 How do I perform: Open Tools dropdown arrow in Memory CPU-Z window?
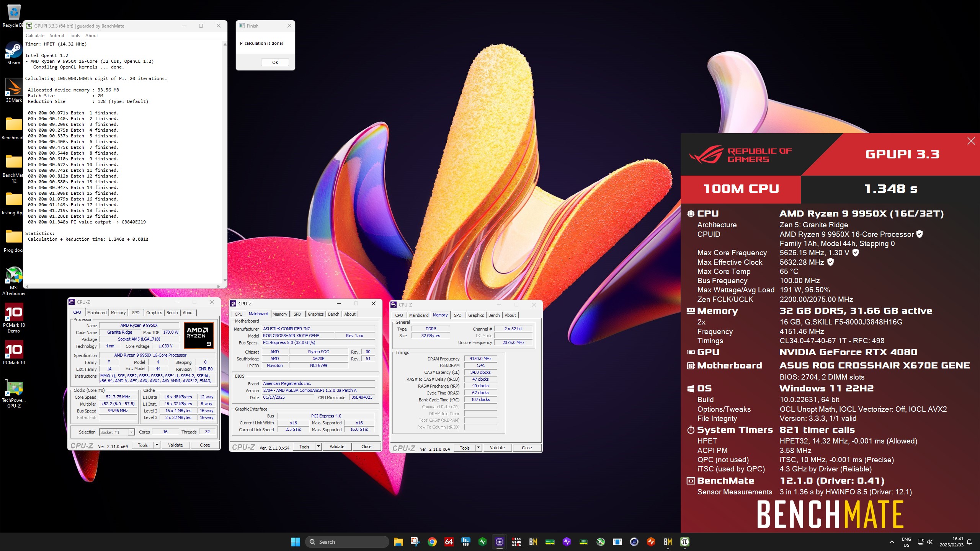(479, 448)
